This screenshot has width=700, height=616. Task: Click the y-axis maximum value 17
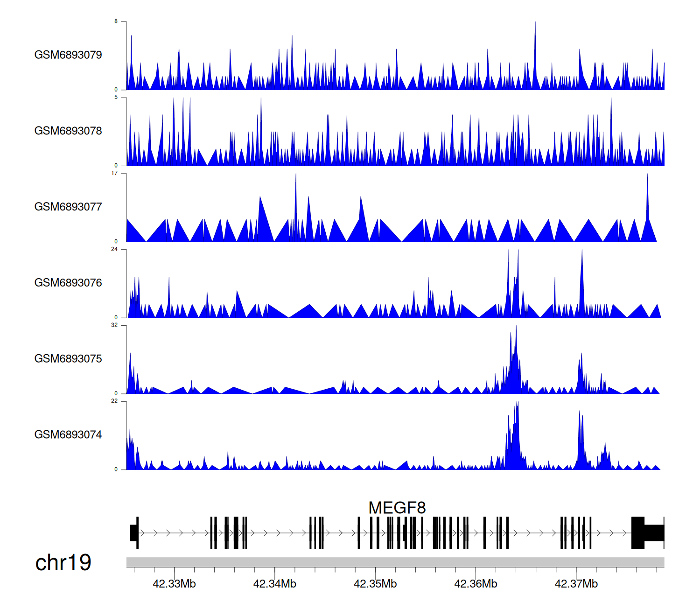[114, 173]
